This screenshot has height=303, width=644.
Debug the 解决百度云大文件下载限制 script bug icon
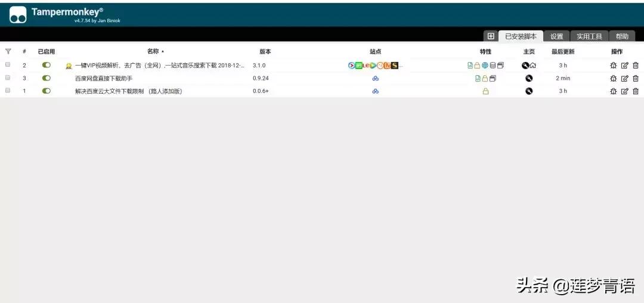click(x=613, y=91)
